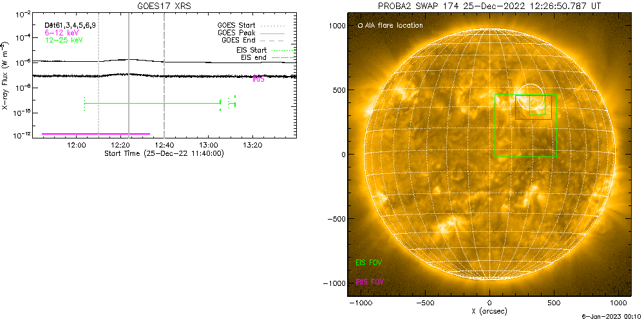644x322 pixels.
Task: Click the "X (arcsec)" axis label
Action: (x=489, y=312)
